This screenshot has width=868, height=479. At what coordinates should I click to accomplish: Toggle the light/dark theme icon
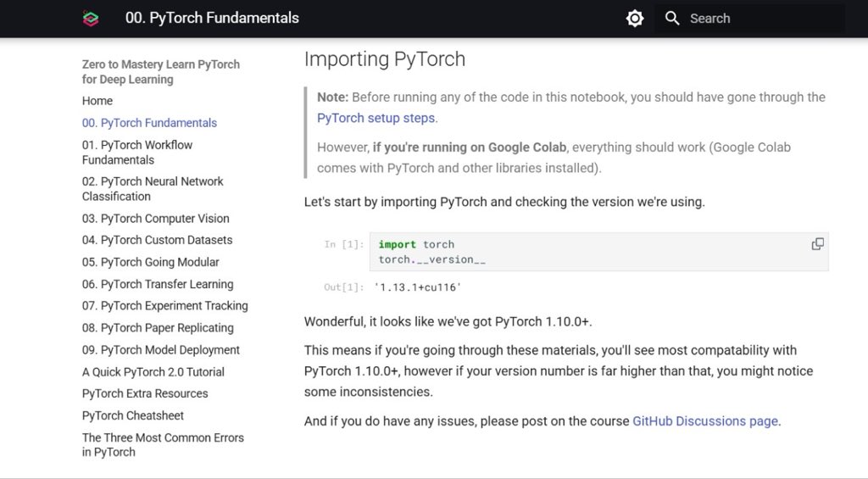(634, 19)
